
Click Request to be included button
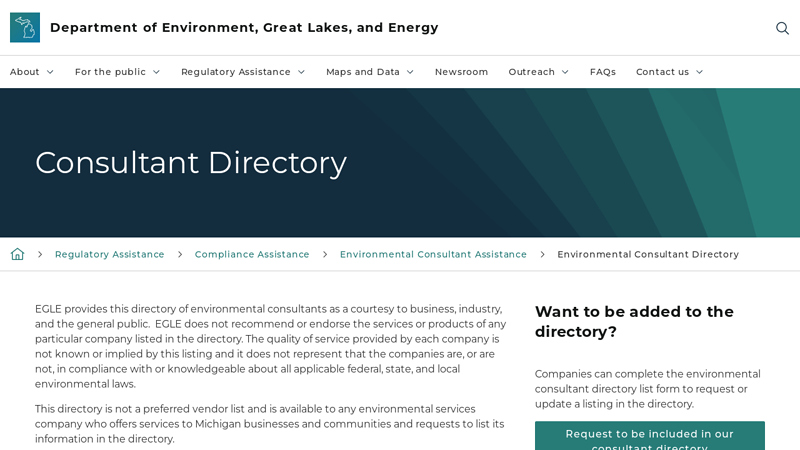pyautogui.click(x=649, y=436)
